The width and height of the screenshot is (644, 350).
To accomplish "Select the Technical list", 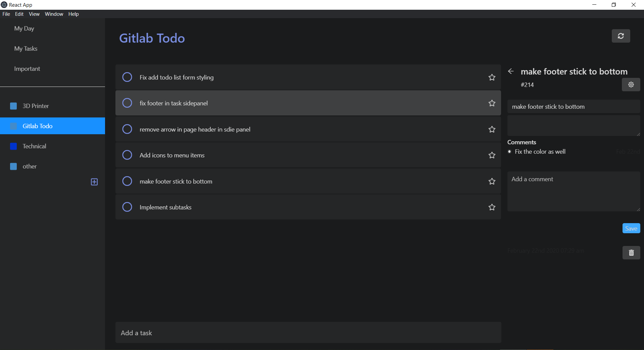I will pos(52,146).
